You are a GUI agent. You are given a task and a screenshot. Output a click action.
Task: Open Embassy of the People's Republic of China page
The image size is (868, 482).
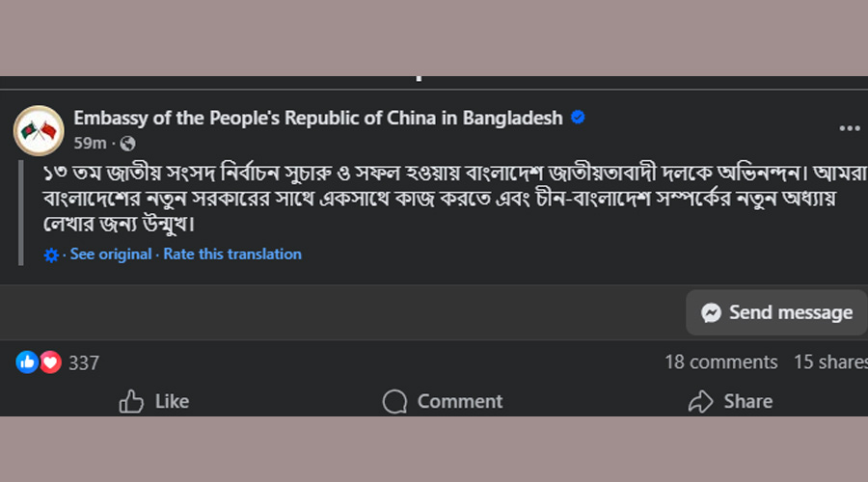coord(318,119)
